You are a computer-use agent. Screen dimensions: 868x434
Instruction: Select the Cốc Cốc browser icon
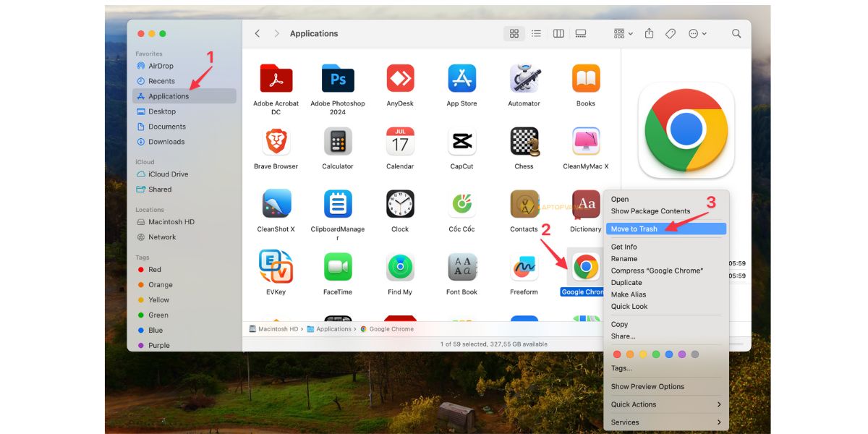tap(461, 204)
